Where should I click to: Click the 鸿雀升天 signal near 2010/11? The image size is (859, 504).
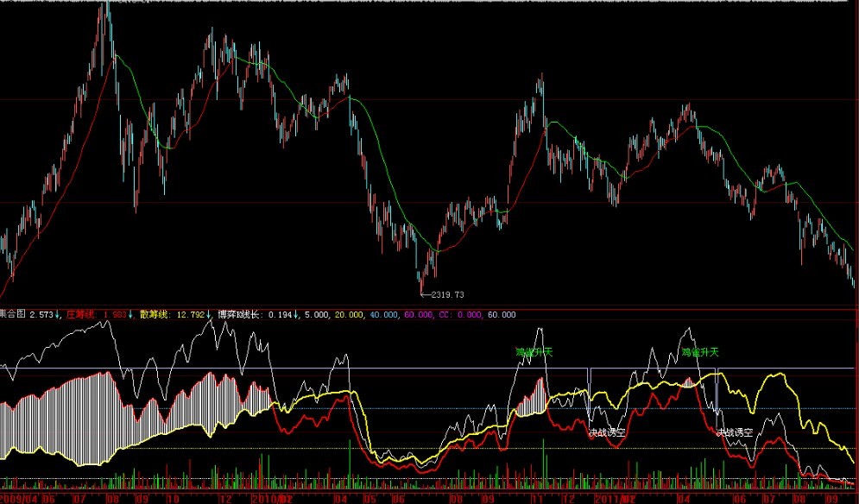534,352
